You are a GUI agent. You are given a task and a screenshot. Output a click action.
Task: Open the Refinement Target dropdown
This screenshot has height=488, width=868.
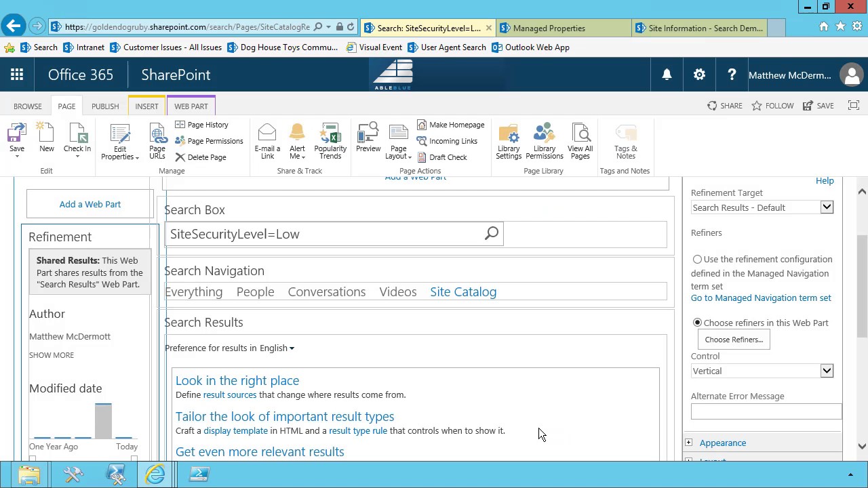click(762, 207)
